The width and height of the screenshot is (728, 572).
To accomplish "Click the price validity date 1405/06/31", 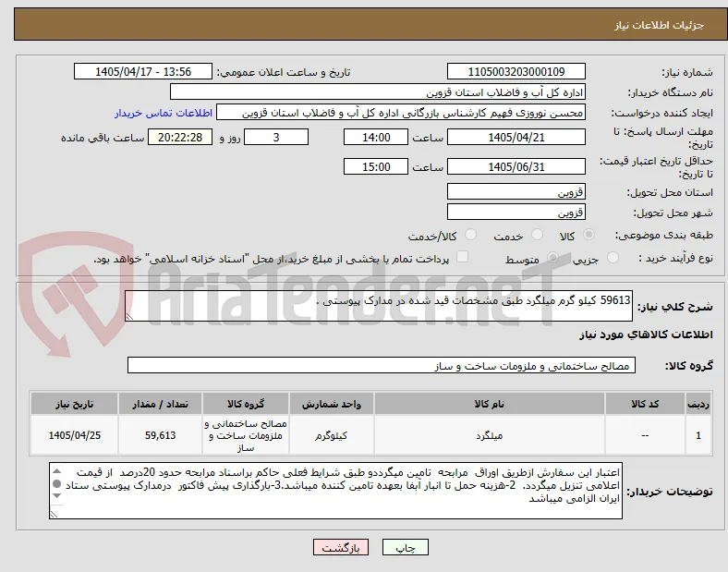I will click(516, 166).
